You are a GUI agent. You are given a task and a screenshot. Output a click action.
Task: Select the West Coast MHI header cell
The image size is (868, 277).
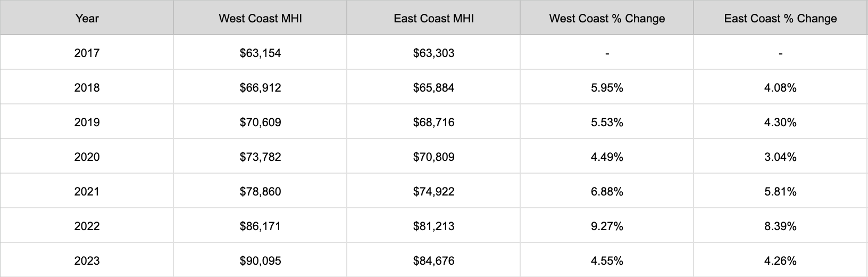coord(260,18)
